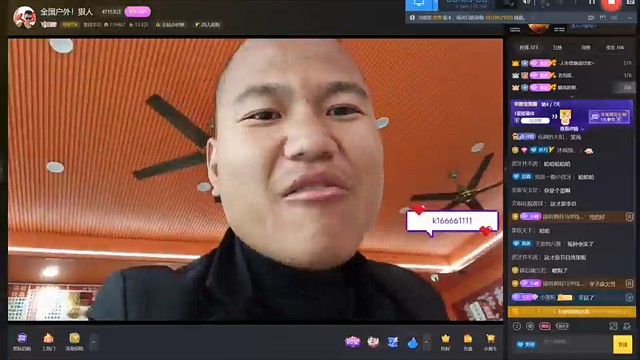Switch to the second ranking tab
The height and width of the screenshot is (360, 640).
[x=557, y=47]
